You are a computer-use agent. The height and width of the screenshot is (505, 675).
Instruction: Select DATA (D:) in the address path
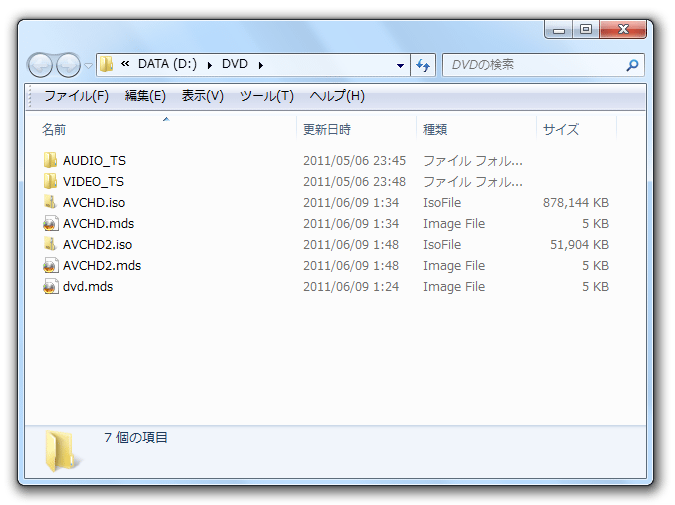[x=167, y=64]
